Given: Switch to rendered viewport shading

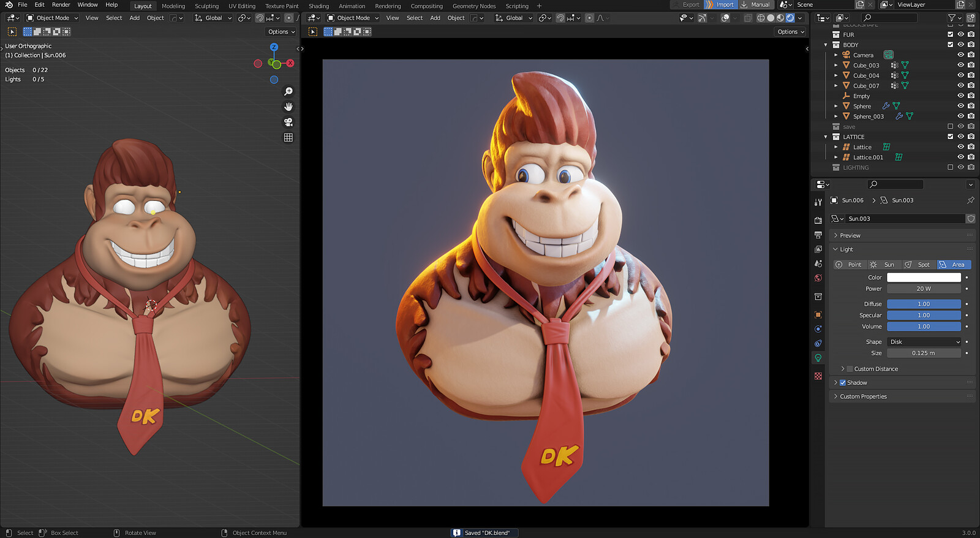Looking at the screenshot, I should (x=790, y=18).
